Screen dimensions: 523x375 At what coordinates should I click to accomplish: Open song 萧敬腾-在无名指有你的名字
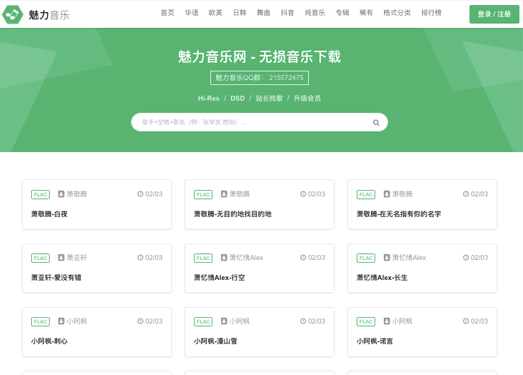click(399, 214)
